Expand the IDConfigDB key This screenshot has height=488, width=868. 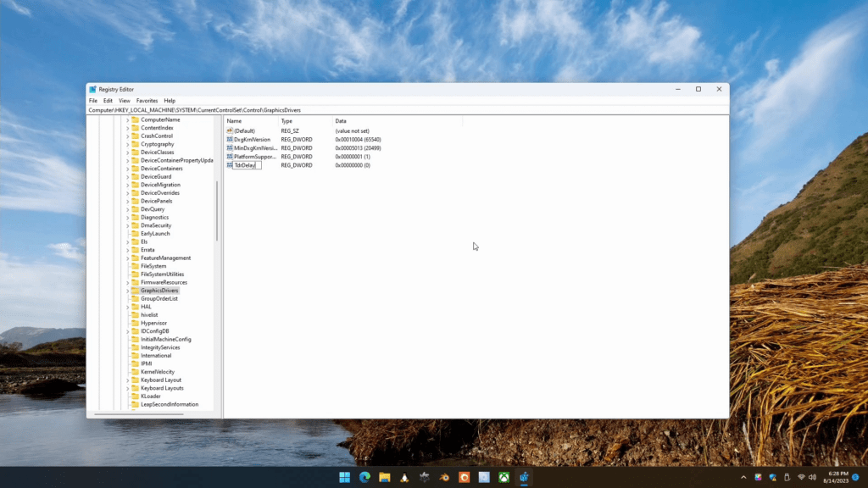coord(127,331)
